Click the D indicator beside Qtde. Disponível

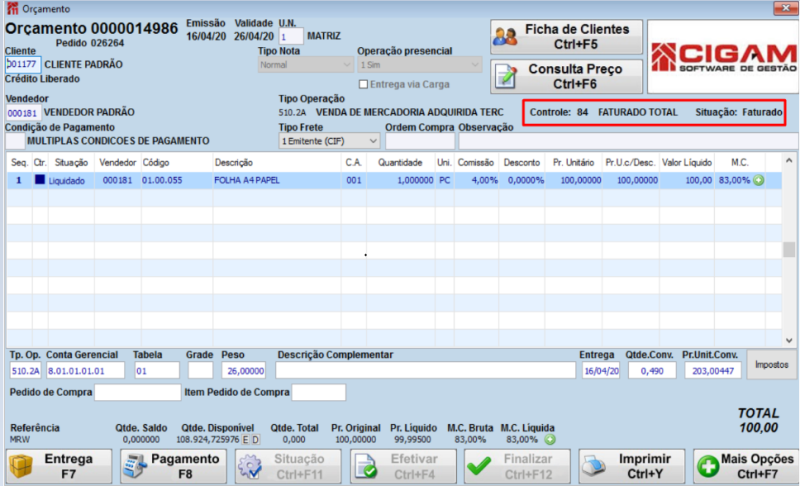point(255,440)
